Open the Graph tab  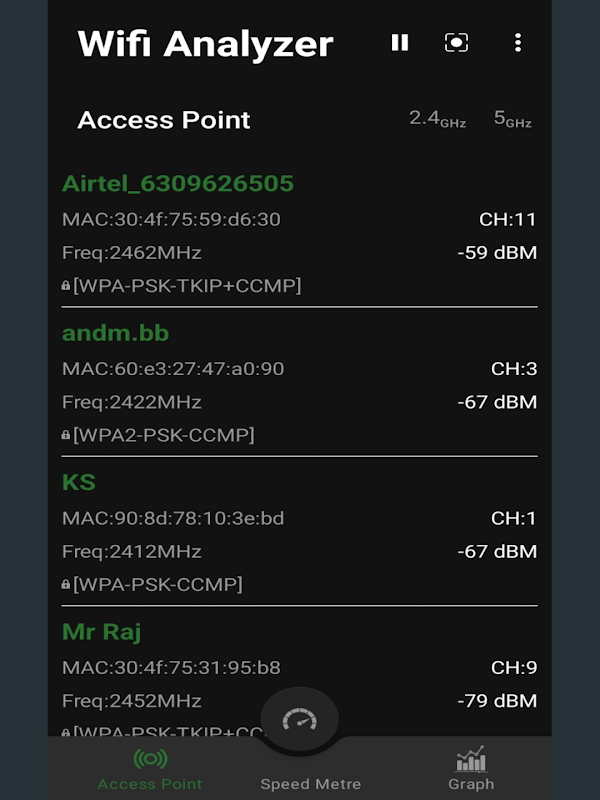(x=471, y=769)
